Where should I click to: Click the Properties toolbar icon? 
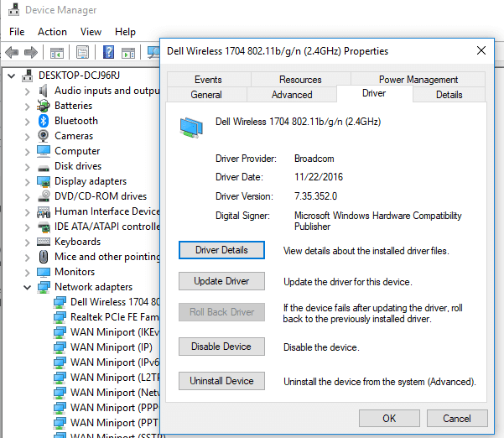pyautogui.click(x=83, y=52)
